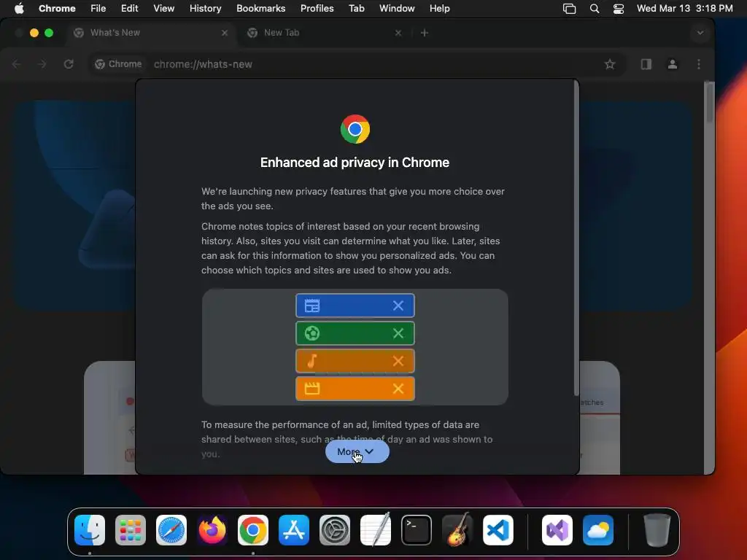Open the side panel icon
Viewport: 747px width, 560px height.
(646, 64)
